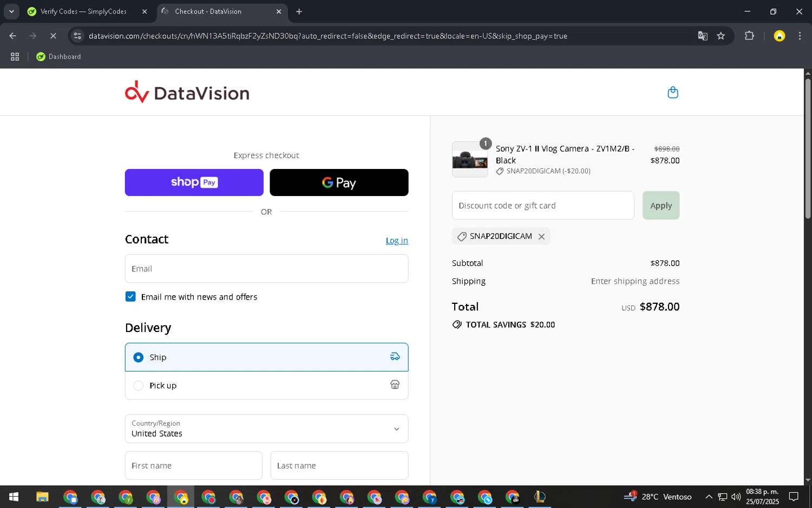812x508 pixels.
Task: Open the Chrome three-dot menu
Action: [800, 36]
